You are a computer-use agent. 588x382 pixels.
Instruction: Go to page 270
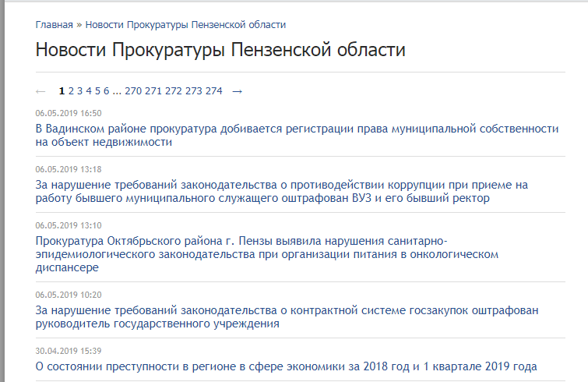[133, 90]
